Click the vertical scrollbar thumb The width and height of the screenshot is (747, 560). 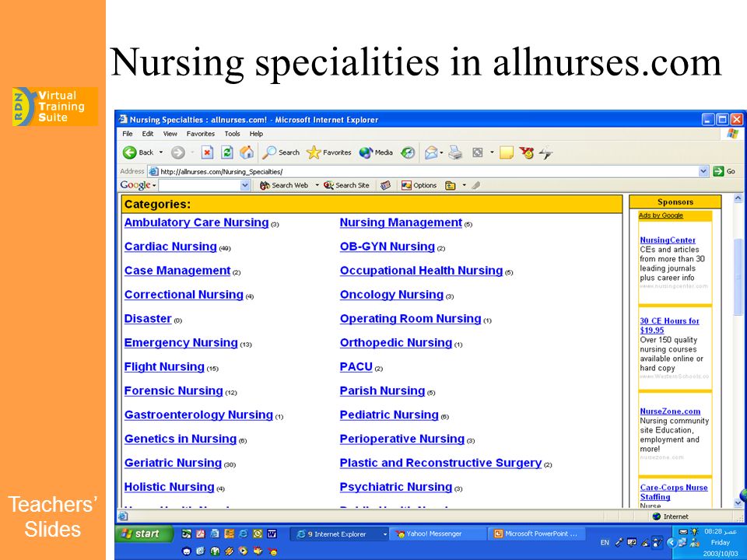click(738, 276)
